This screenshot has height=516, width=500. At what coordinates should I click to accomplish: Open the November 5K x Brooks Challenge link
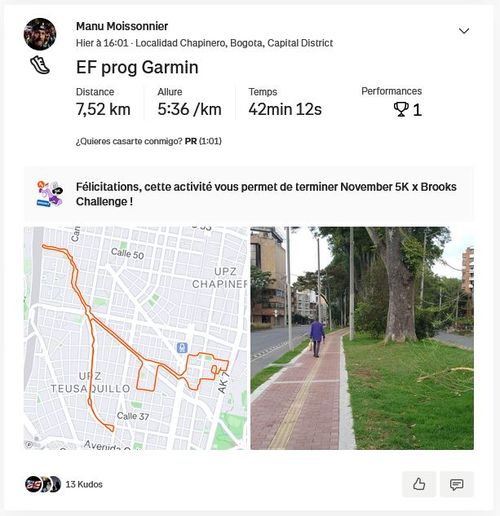pos(266,194)
